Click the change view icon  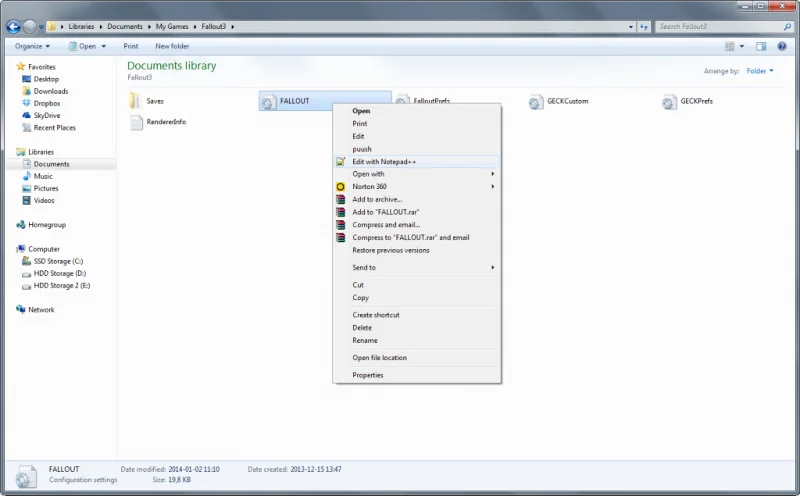pyautogui.click(x=730, y=46)
